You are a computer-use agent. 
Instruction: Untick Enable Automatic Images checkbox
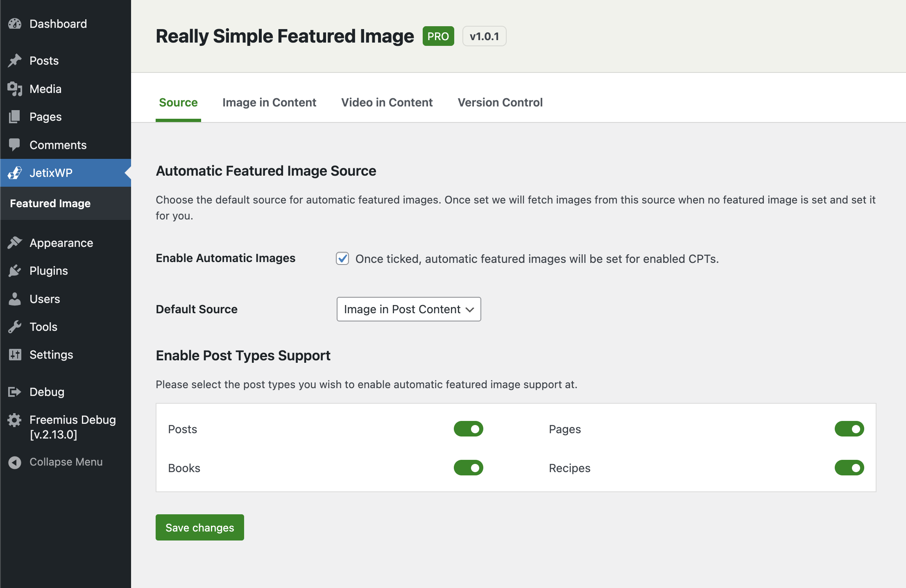342,258
